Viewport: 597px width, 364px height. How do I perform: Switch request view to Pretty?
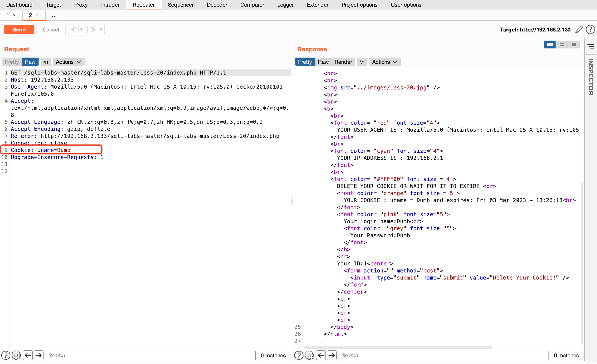click(12, 62)
